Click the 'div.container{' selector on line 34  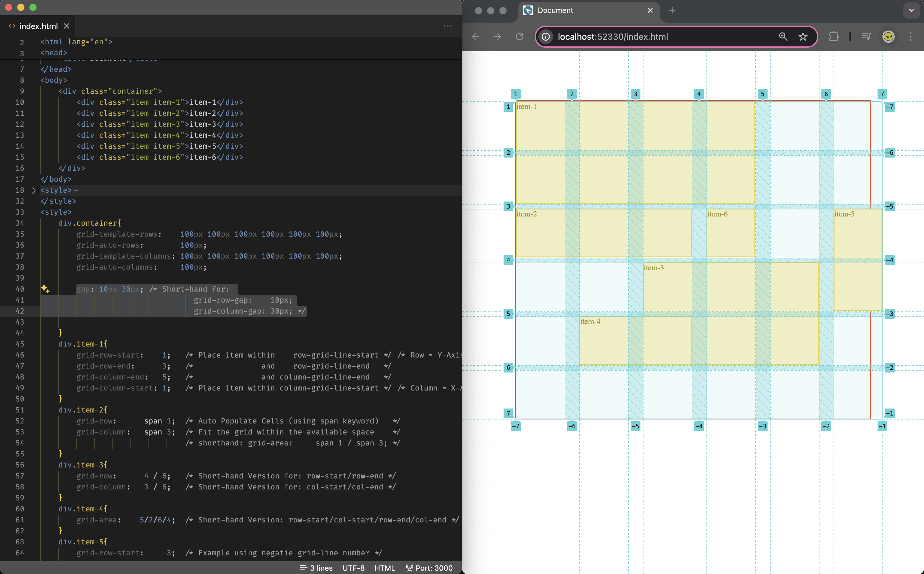pyautogui.click(x=90, y=223)
